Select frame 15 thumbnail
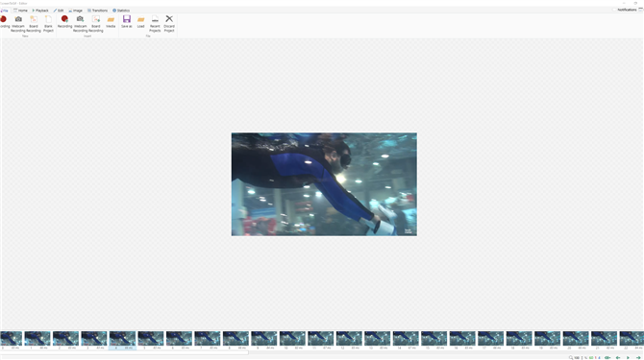The image size is (644, 360). (x=434, y=340)
